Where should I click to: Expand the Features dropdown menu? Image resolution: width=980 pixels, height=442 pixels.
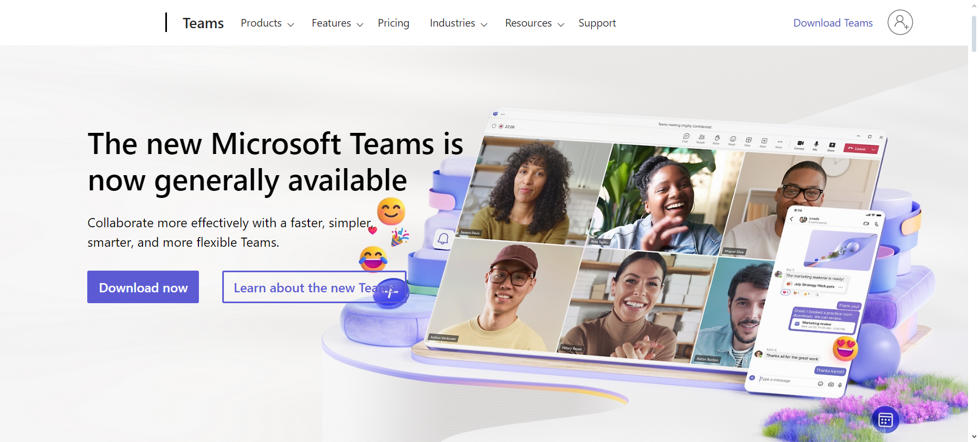337,23
